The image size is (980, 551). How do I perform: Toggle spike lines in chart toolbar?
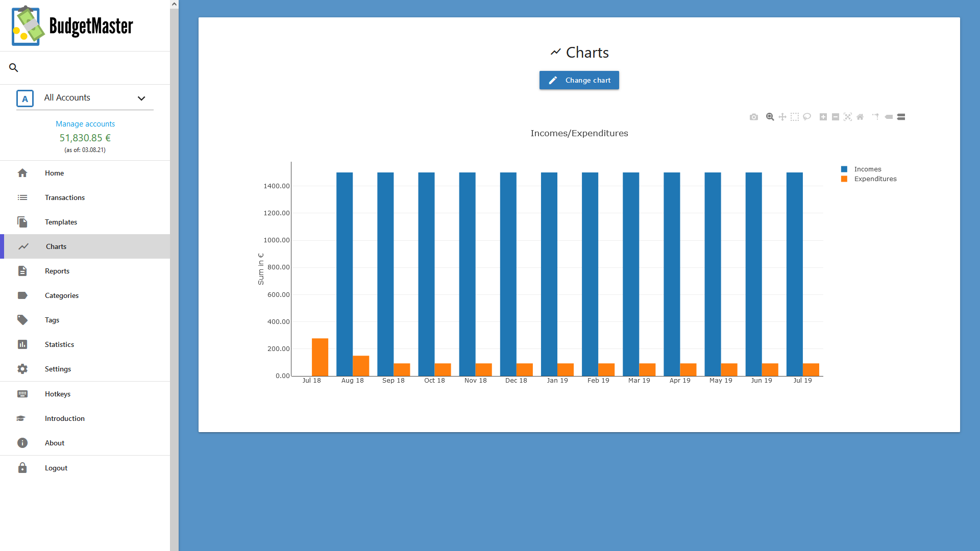(x=876, y=117)
